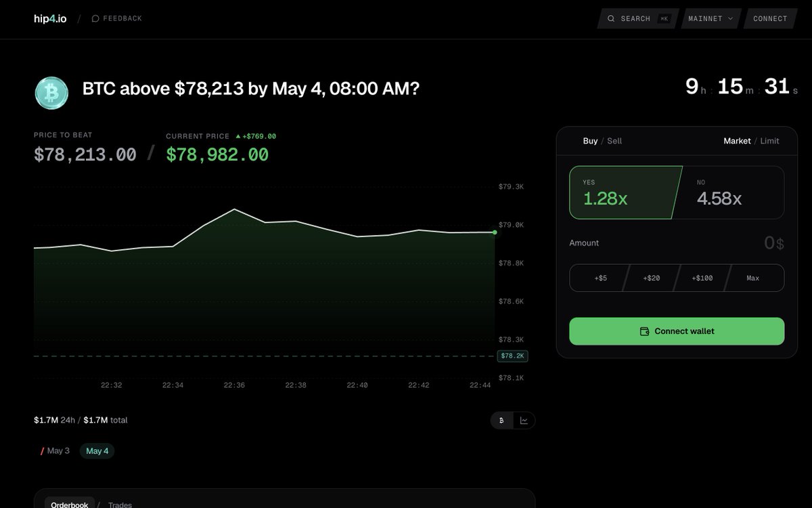Select the May 4 date tab
The width and height of the screenshot is (812, 508).
point(97,451)
